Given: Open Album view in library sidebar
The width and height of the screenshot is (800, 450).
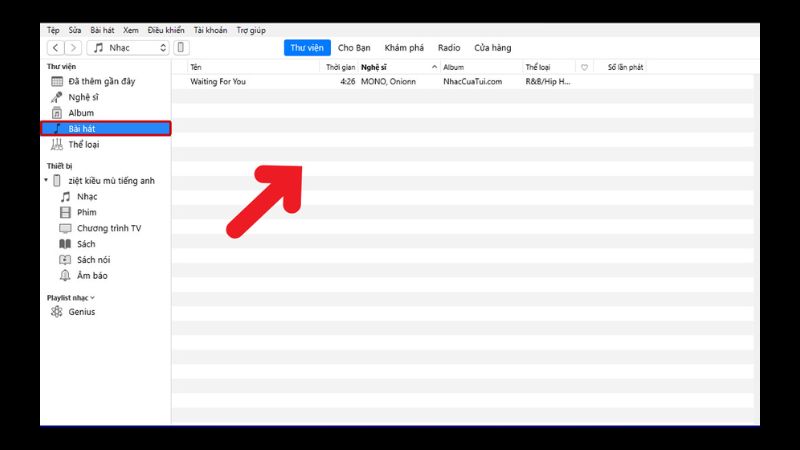Looking at the screenshot, I should (81, 113).
